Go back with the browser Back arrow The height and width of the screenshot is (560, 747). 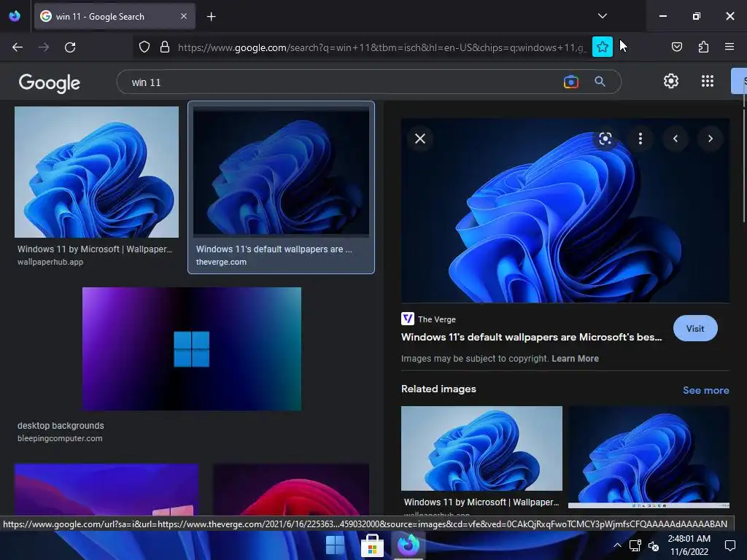pyautogui.click(x=18, y=47)
